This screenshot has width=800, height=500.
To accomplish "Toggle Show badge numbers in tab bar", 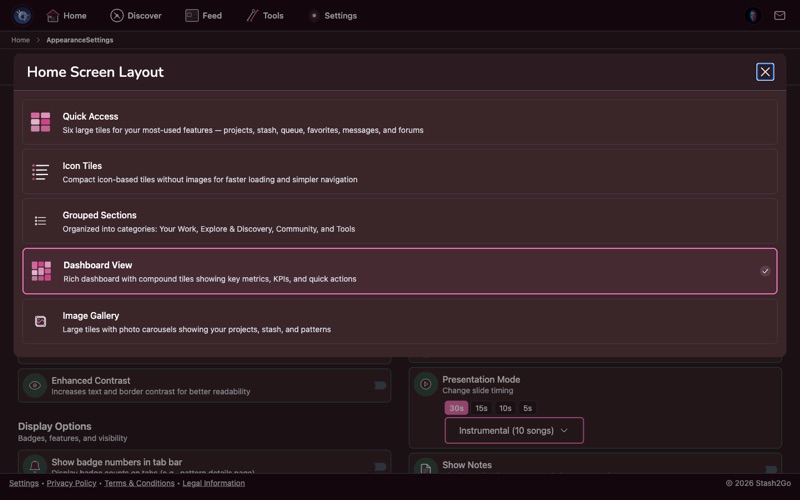I will tap(380, 466).
